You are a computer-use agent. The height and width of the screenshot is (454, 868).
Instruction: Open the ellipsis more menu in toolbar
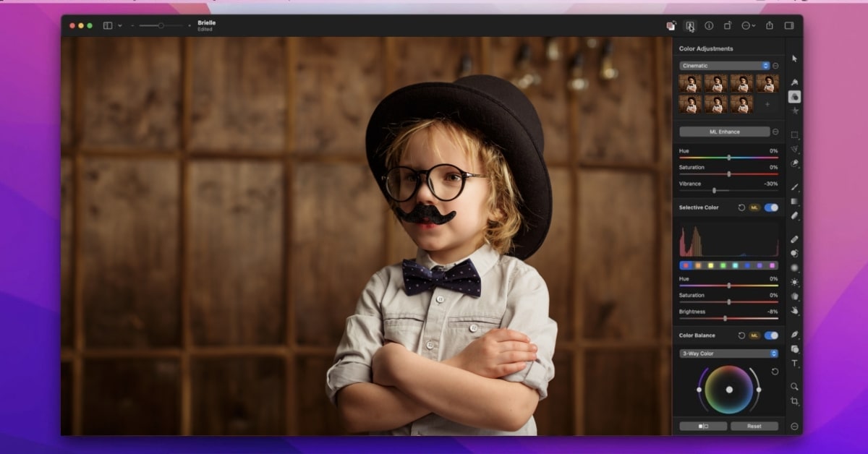[748, 25]
